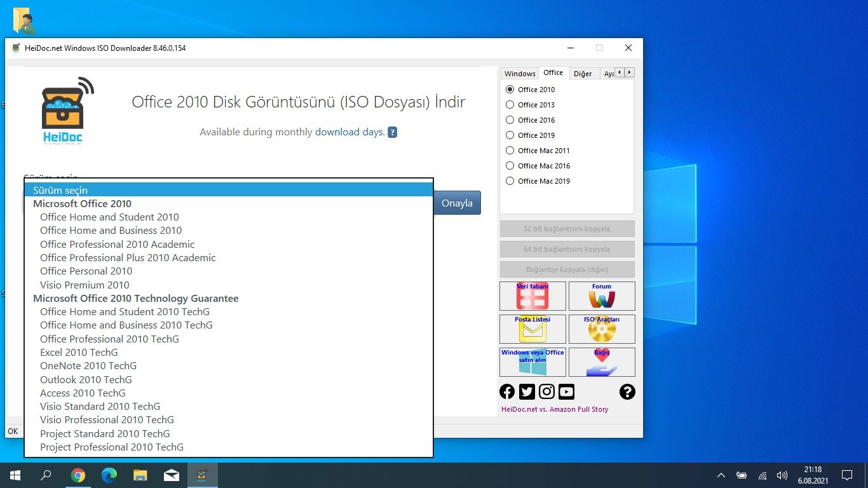Select the Office 2010 radio button
Image resolution: width=868 pixels, height=488 pixels.
(510, 90)
